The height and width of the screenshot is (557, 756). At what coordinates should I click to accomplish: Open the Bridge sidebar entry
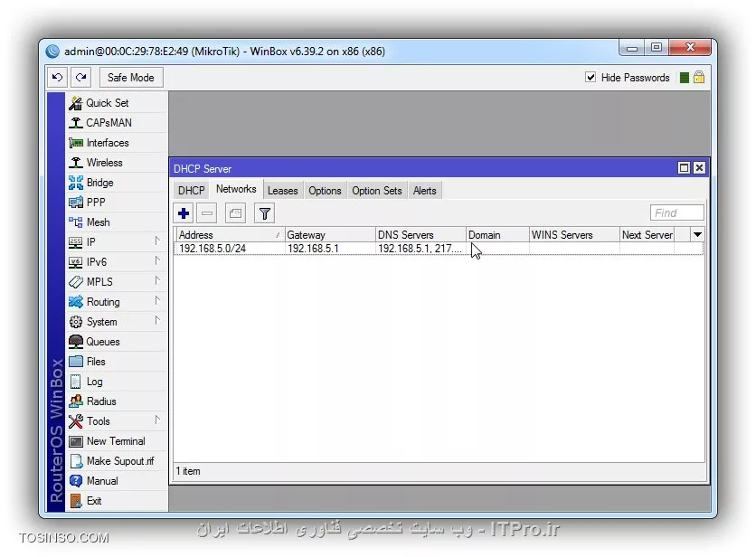(x=99, y=183)
